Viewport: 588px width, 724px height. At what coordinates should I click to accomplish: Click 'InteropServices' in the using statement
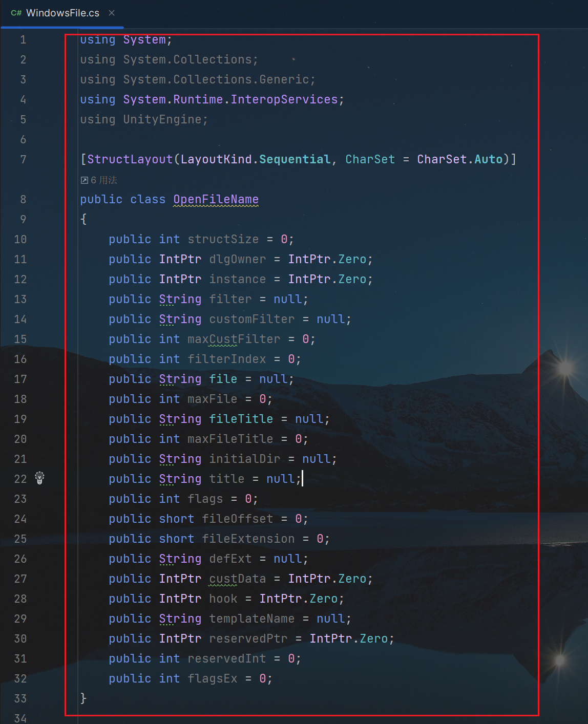(284, 99)
